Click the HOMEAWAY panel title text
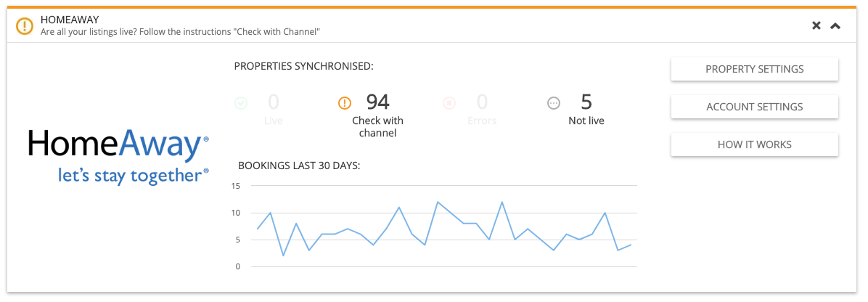Image resolution: width=868 pixels, height=302 pixels. [70, 20]
